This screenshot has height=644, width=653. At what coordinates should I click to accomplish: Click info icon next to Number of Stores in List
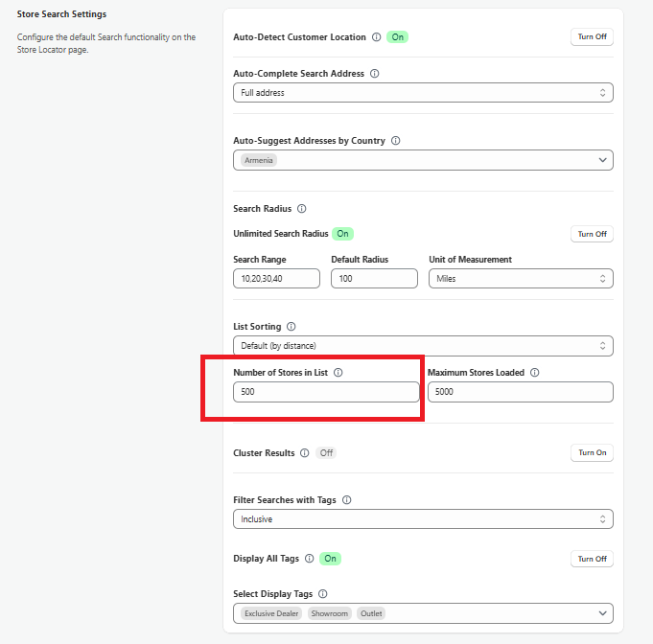coord(338,373)
